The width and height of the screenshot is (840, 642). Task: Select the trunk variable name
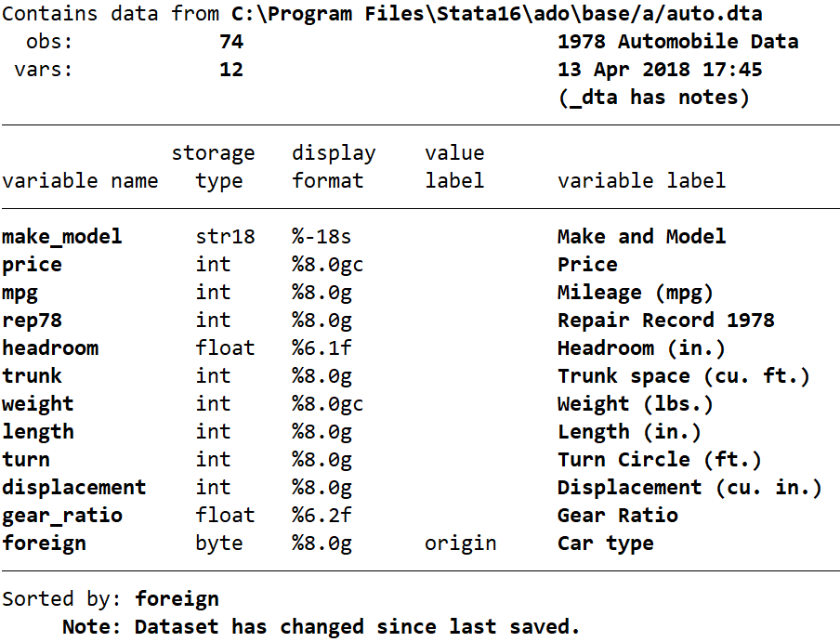pyautogui.click(x=32, y=376)
